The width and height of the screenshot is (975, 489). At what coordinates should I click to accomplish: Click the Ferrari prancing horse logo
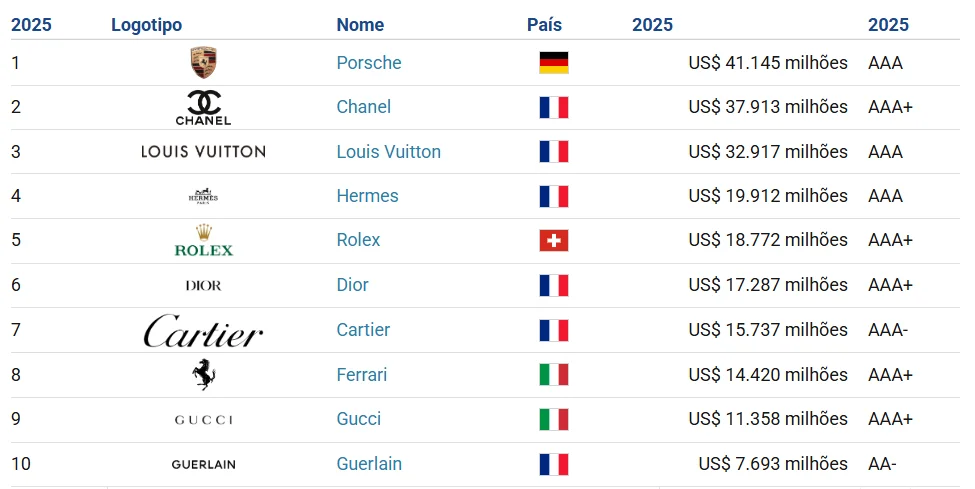pyautogui.click(x=203, y=375)
